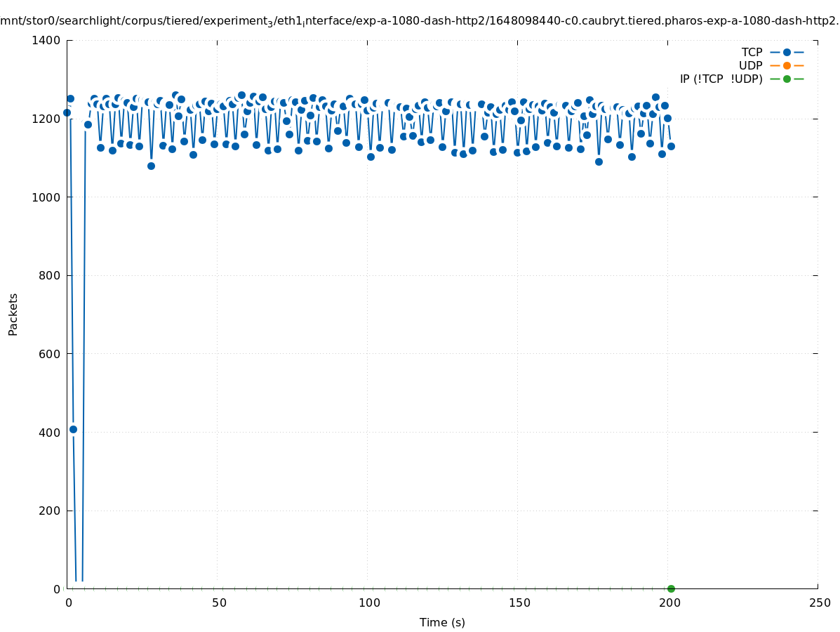Click the Packets y-axis label
The width and height of the screenshot is (840, 632).
coord(13,314)
